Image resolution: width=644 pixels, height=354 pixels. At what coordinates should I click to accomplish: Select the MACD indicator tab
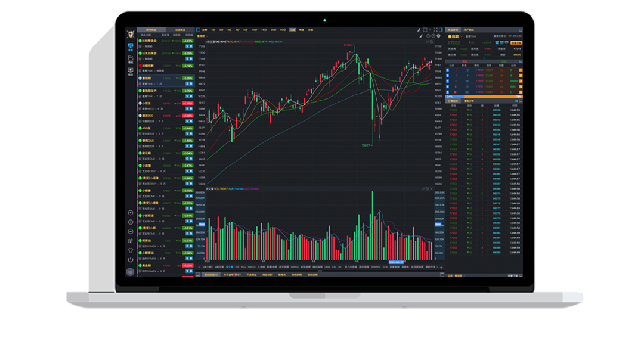click(x=252, y=267)
